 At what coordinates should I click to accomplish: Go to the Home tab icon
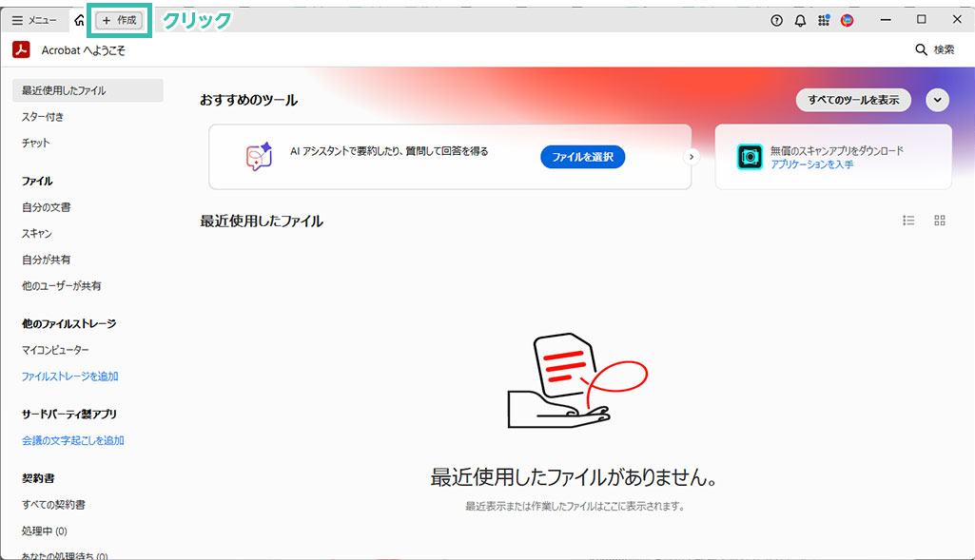click(80, 20)
